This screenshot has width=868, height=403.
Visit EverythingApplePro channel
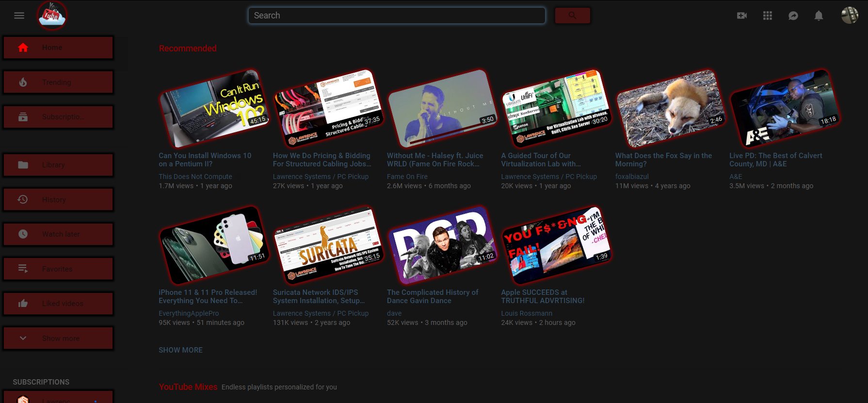point(189,313)
